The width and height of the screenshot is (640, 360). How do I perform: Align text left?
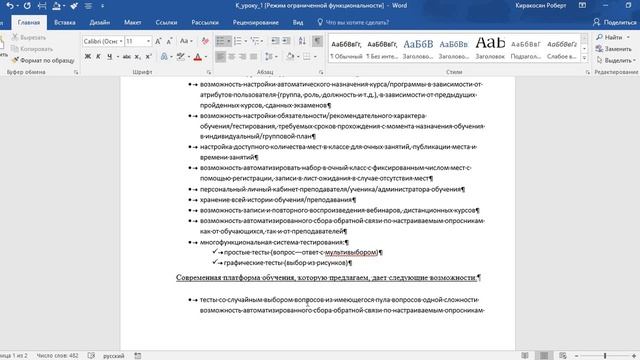[220, 56]
